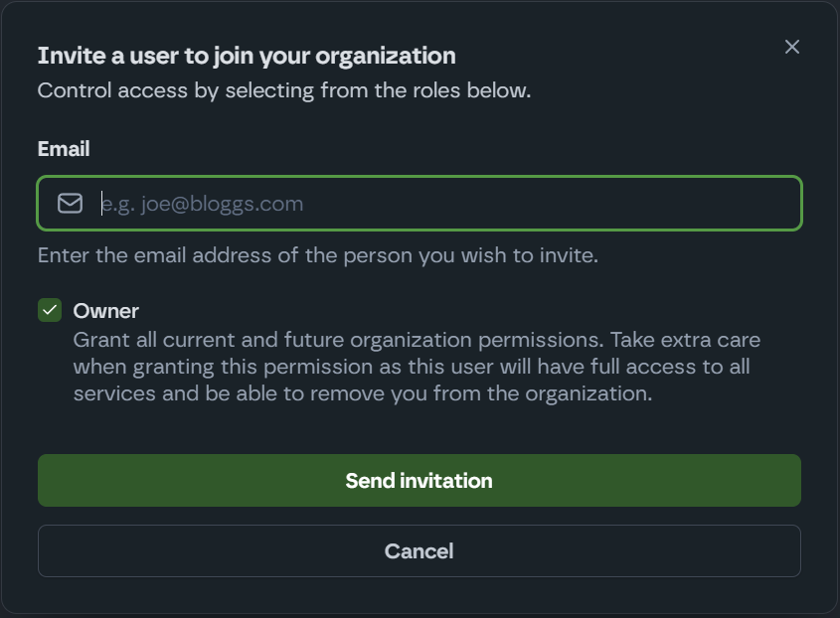This screenshot has height=618, width=840.
Task: Click the 'Enter the email address' helper text
Action: 318,255
